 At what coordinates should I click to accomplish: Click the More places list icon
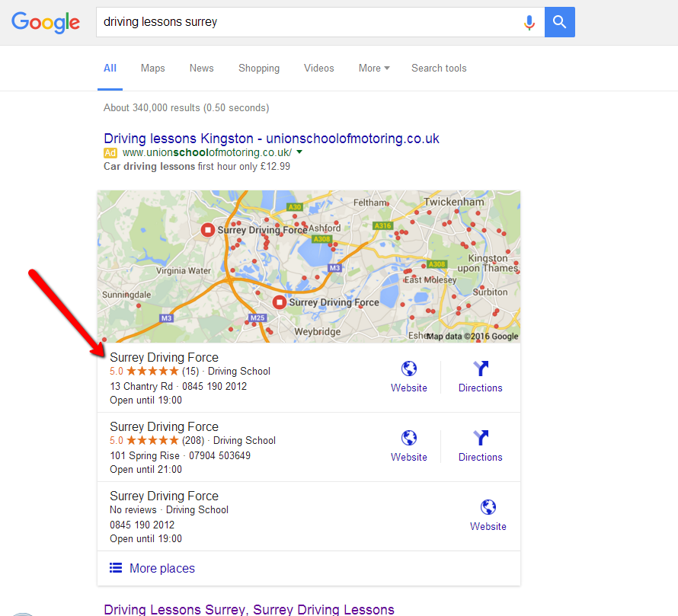(x=116, y=568)
